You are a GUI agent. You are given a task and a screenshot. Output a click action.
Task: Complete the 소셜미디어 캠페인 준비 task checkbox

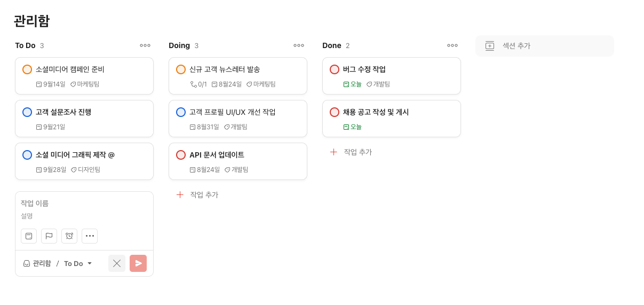click(x=27, y=69)
